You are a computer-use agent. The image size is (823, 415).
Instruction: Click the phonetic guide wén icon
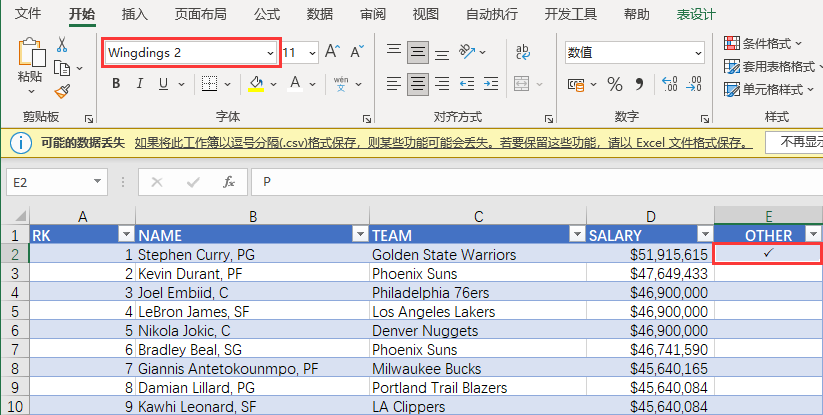point(341,83)
